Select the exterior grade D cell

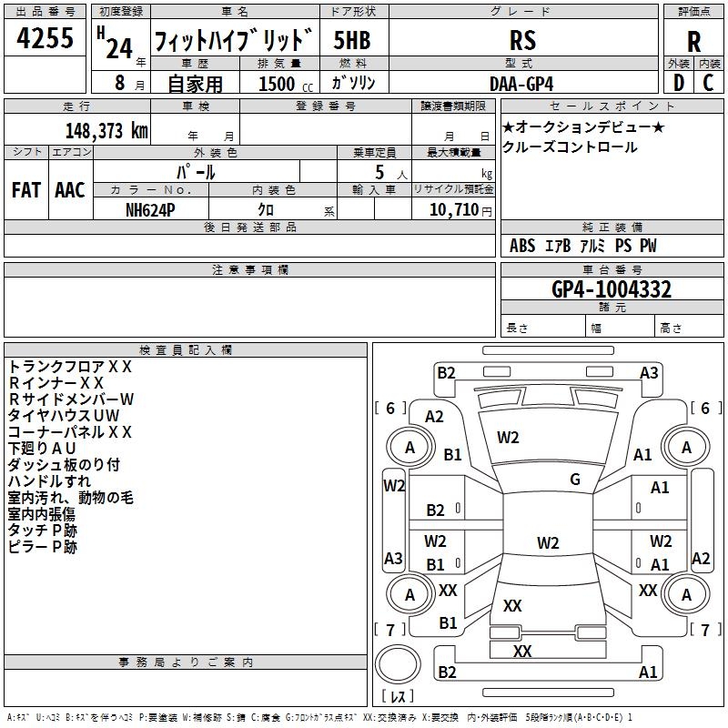tap(678, 82)
